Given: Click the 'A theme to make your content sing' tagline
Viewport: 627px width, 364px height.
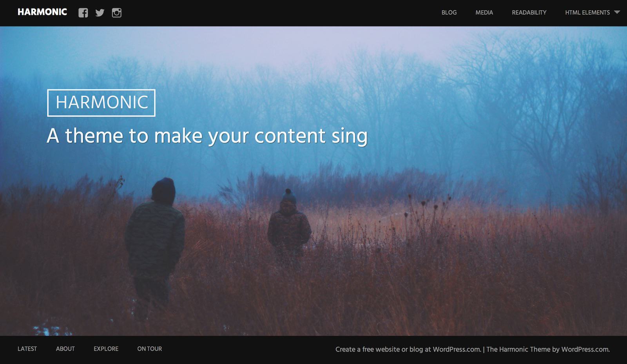Looking at the screenshot, I should (207, 136).
